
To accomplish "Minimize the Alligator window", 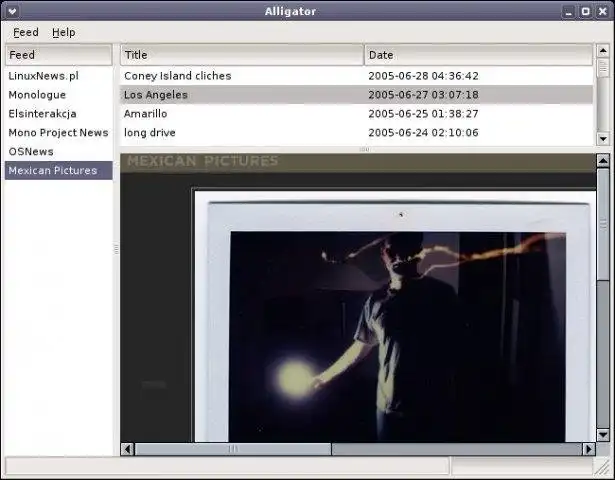I will pyautogui.click(x=569, y=11).
